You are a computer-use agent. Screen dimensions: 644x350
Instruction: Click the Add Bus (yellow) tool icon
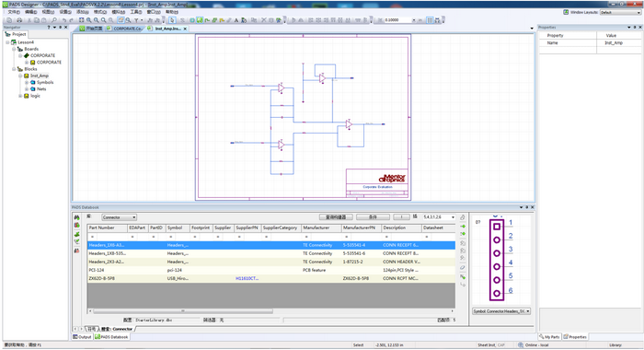coord(222,20)
